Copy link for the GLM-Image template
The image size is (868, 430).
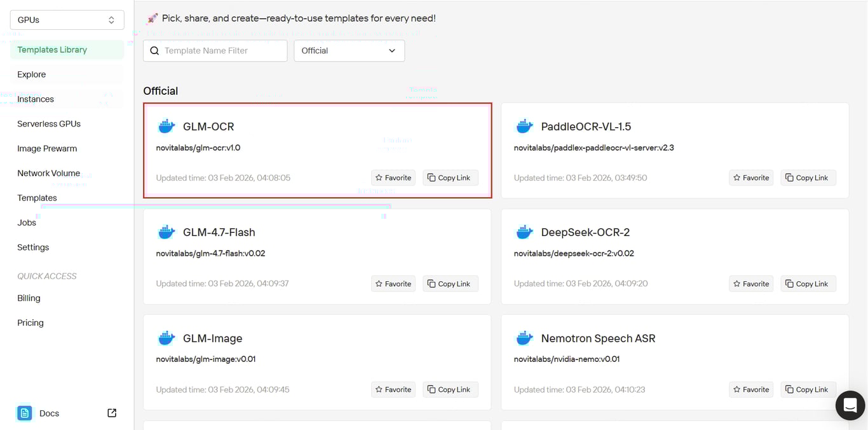point(450,389)
